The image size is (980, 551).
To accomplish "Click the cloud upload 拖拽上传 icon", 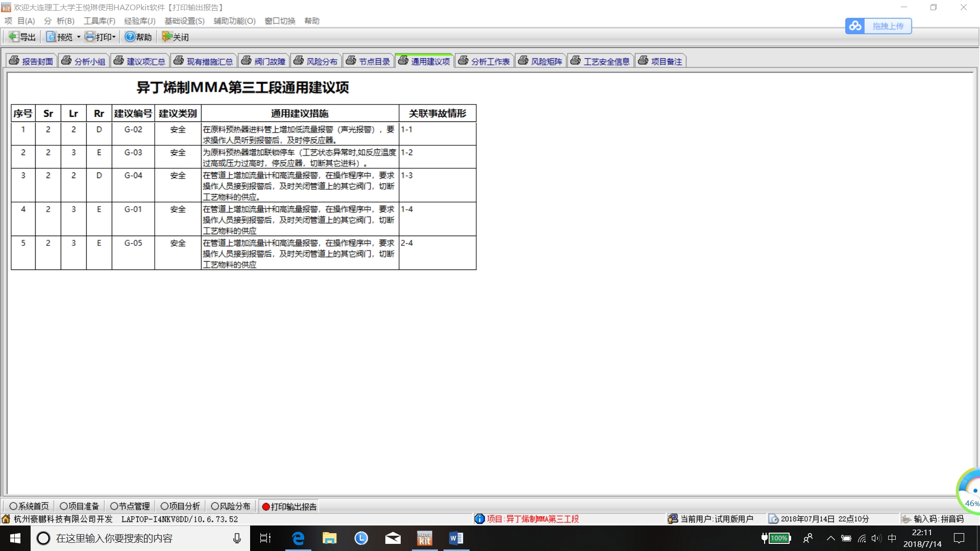I will click(x=855, y=26).
